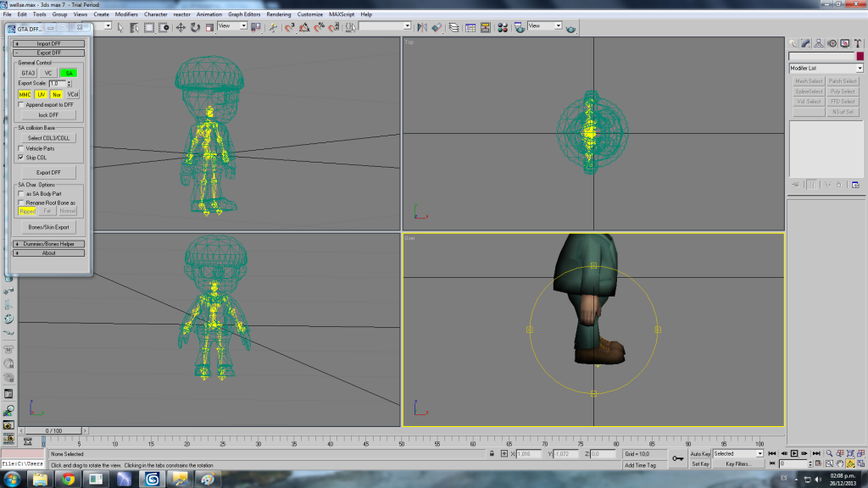Open the reference coordinate system View dropdown
The height and width of the screenshot is (488, 868).
232,26
